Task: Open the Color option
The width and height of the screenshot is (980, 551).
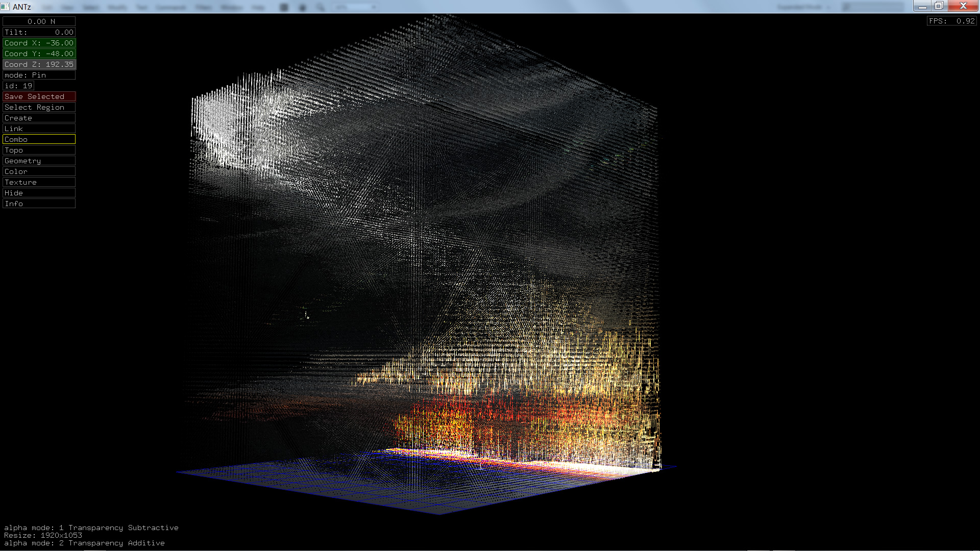Action: click(39, 171)
